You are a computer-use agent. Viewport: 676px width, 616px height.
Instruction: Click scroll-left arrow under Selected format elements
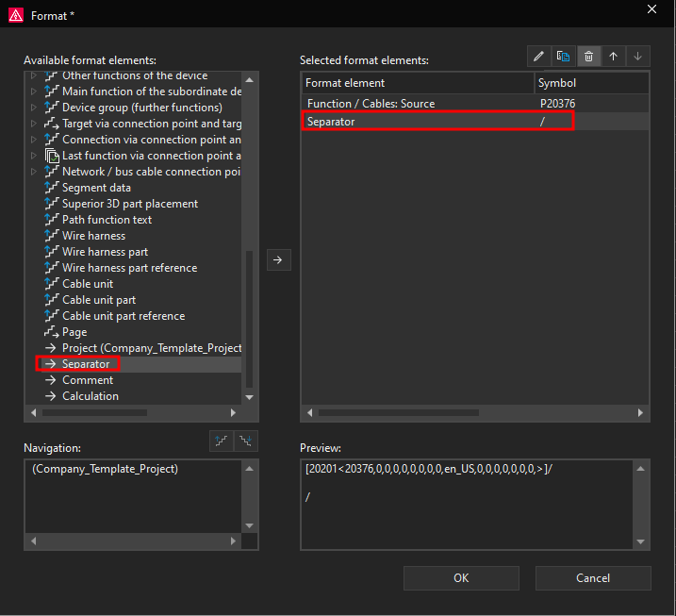(309, 413)
